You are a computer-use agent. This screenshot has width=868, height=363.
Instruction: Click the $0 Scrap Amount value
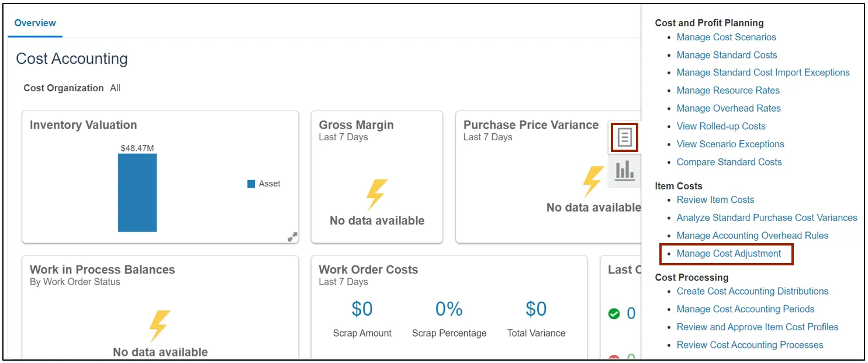tap(362, 309)
